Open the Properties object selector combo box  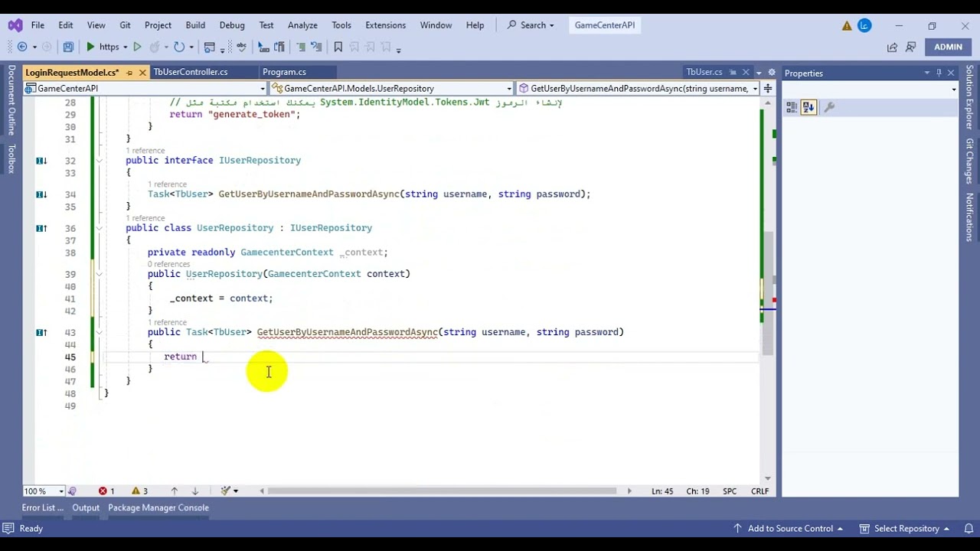click(871, 90)
